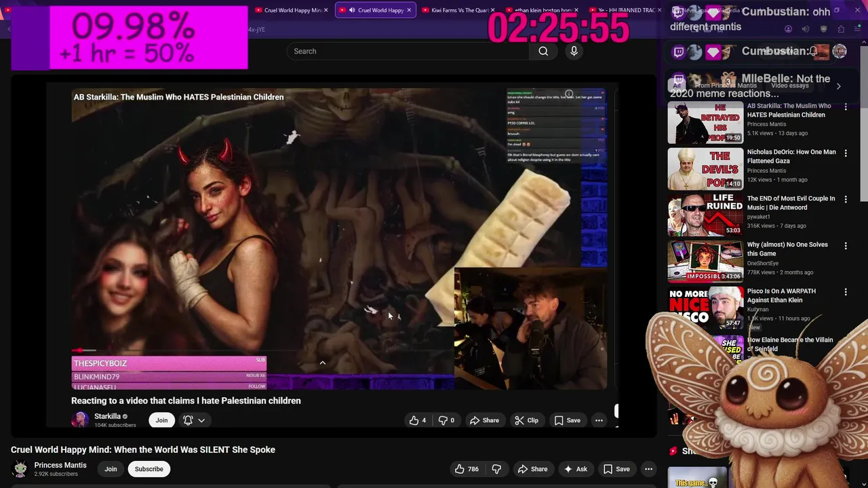Screen dimensions: 868x488
Task: Click the info card icon in video corner
Action: (569, 94)
